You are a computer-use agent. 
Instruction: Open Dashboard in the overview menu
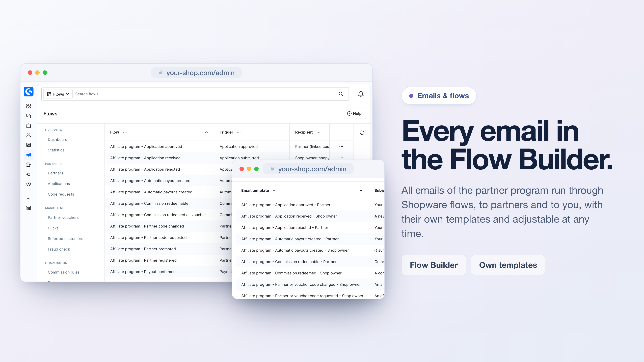58,139
